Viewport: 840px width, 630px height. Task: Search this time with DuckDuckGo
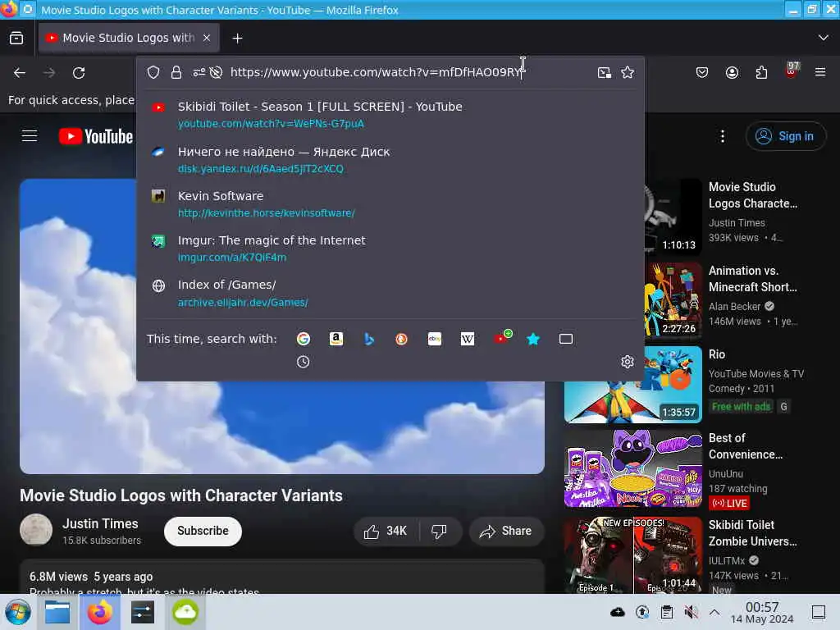coord(401,339)
